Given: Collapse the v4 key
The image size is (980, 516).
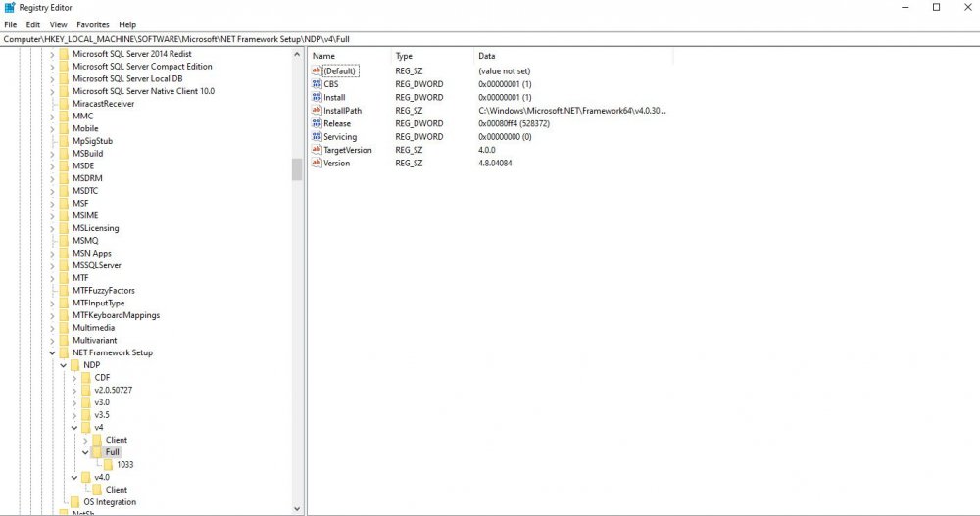Looking at the screenshot, I should coord(74,428).
